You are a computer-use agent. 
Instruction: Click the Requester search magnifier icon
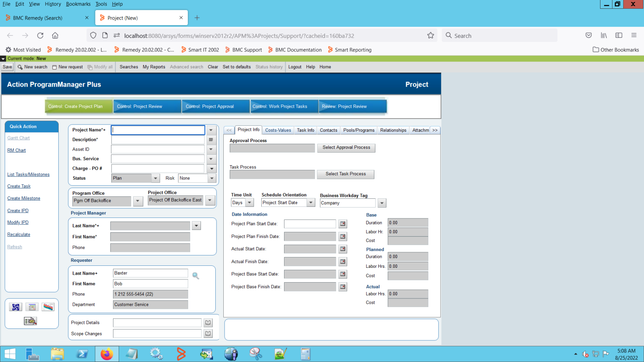(x=196, y=276)
